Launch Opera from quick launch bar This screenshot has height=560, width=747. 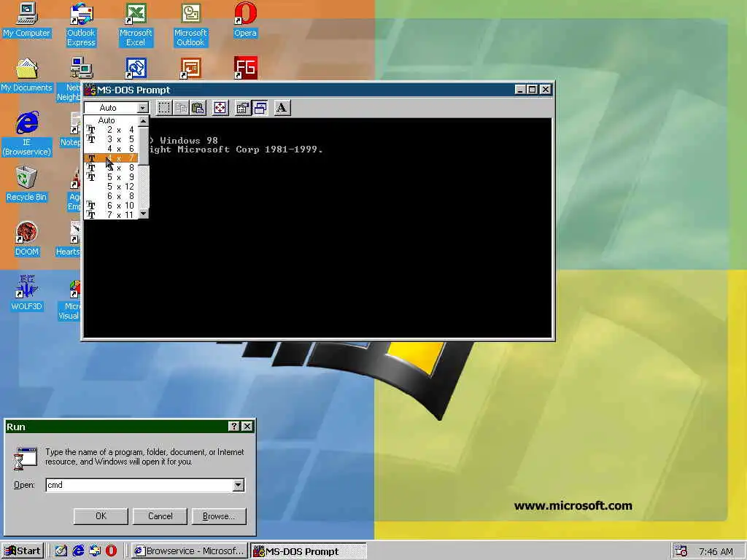pyautogui.click(x=112, y=551)
